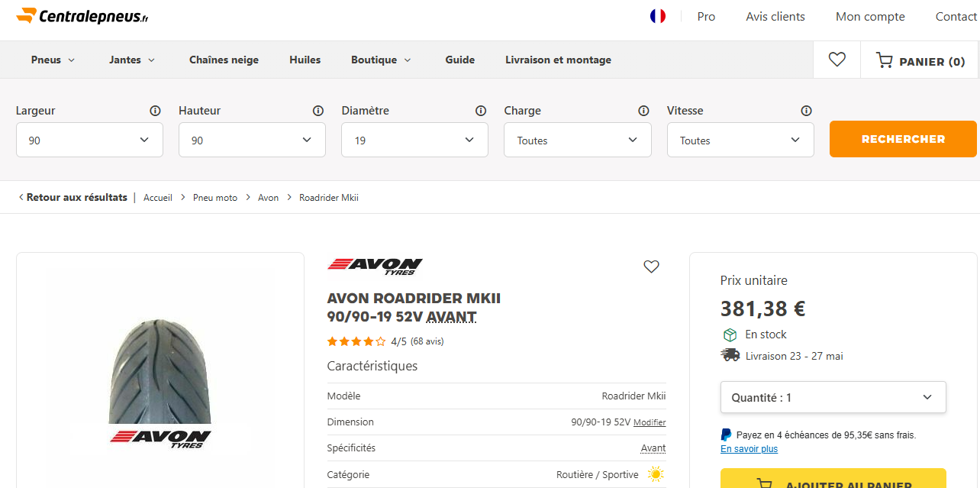Viewport: 980px width, 488px height.
Task: Expand the Pneus menu
Action: pos(53,60)
